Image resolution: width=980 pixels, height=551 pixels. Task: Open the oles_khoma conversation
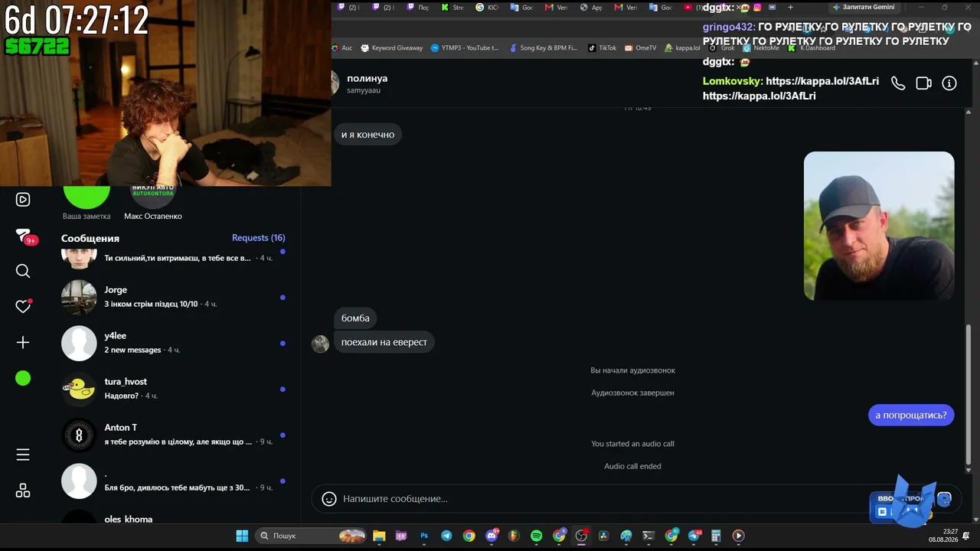tap(173, 517)
